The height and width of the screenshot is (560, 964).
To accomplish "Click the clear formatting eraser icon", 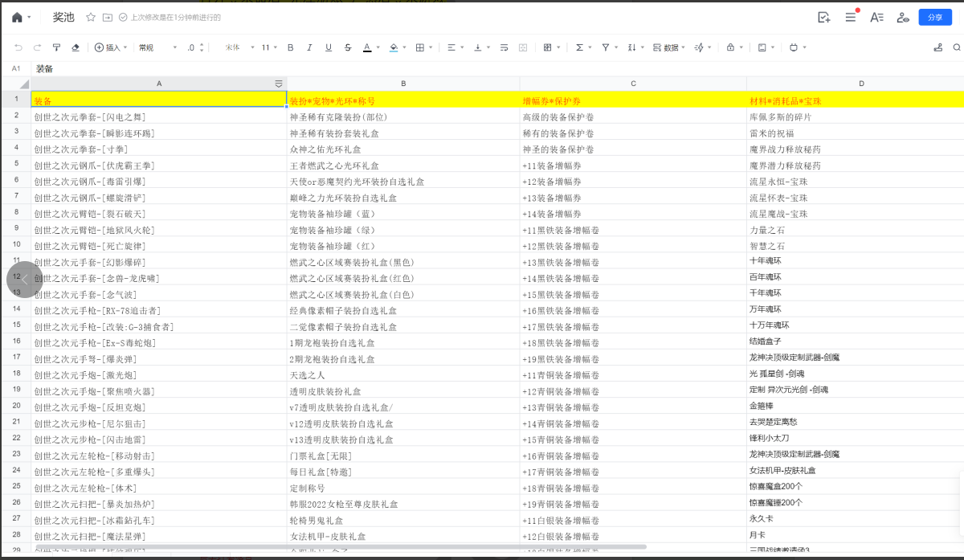I will [x=76, y=47].
